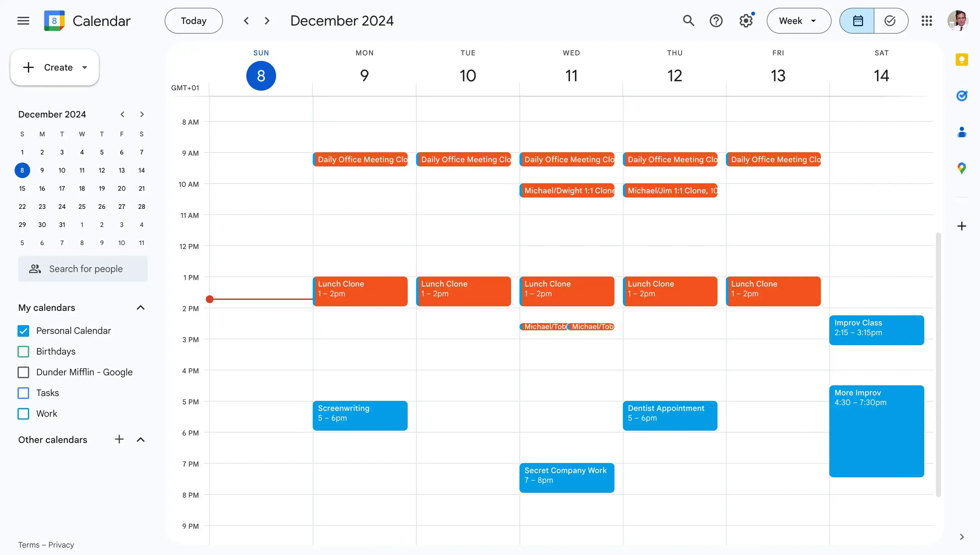Open the Create button dropdown arrow
This screenshot has width=980, height=555.
85,67
